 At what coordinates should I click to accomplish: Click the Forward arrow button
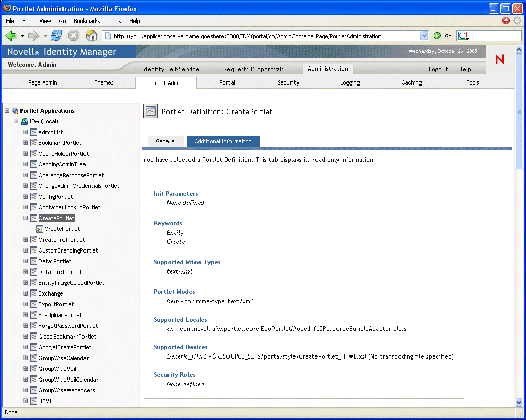33,35
